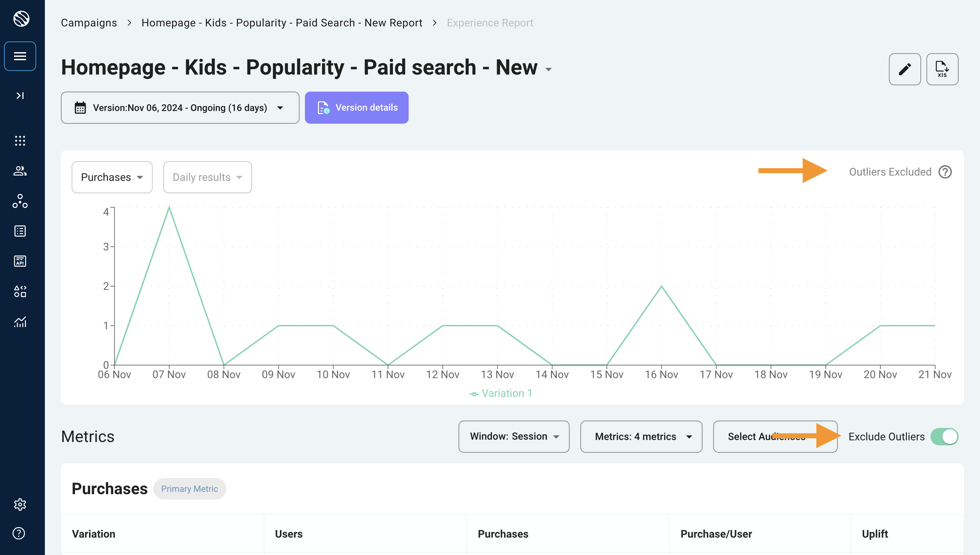Click the API icon in sidebar
Screen dimensions: 980x555
coord(20,261)
